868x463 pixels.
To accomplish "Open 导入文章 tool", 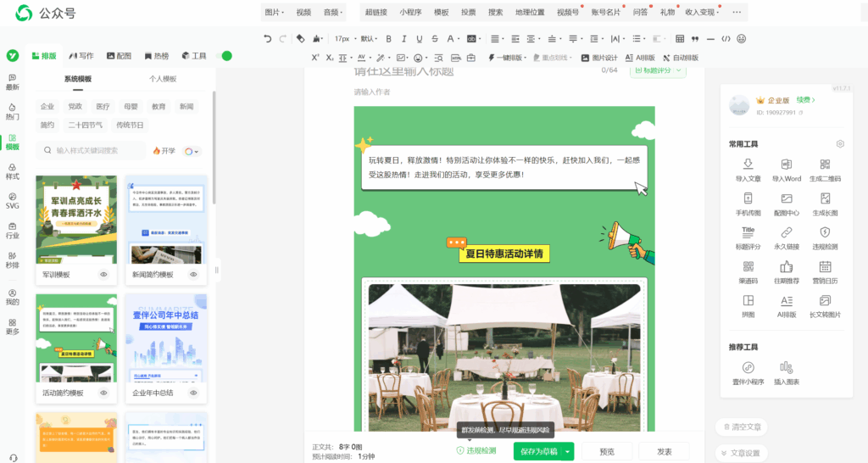I will [x=748, y=170].
